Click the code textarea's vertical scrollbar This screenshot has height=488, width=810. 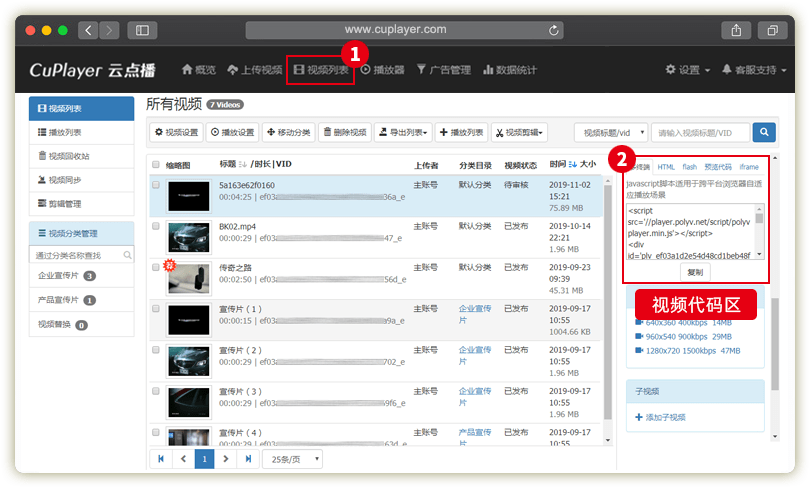tap(759, 230)
